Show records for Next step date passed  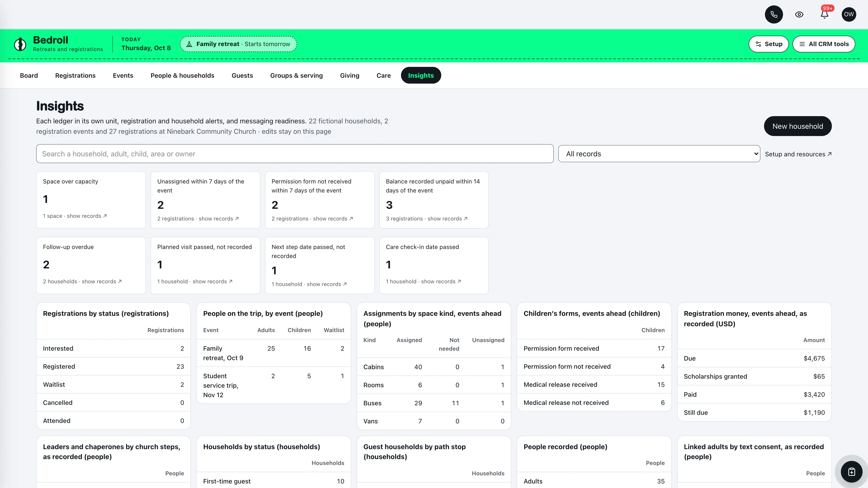[309, 284]
